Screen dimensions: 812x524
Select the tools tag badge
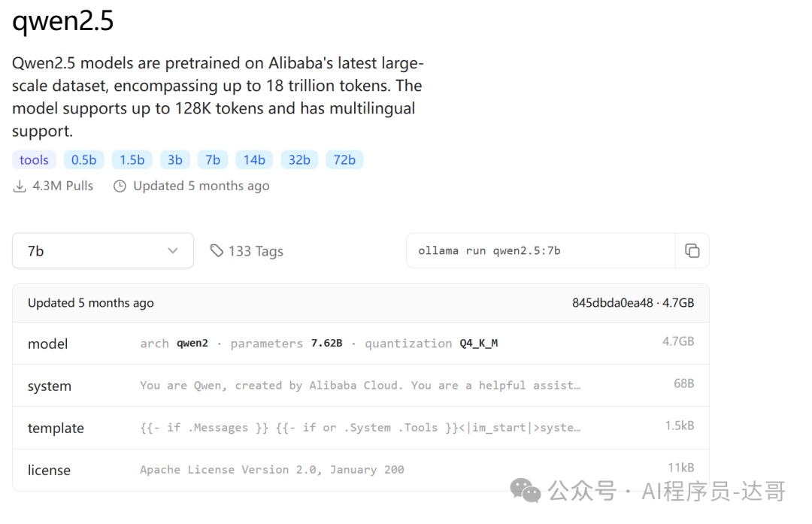(34, 160)
